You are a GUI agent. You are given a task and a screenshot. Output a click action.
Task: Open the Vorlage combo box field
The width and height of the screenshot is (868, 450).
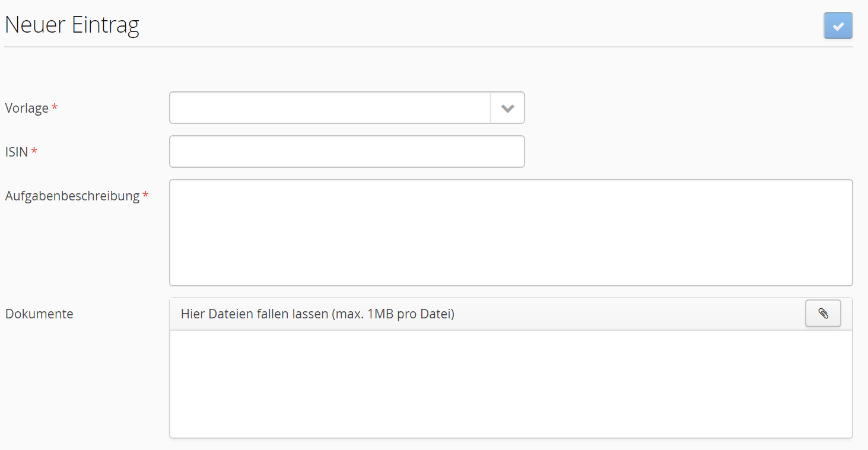pos(330,108)
